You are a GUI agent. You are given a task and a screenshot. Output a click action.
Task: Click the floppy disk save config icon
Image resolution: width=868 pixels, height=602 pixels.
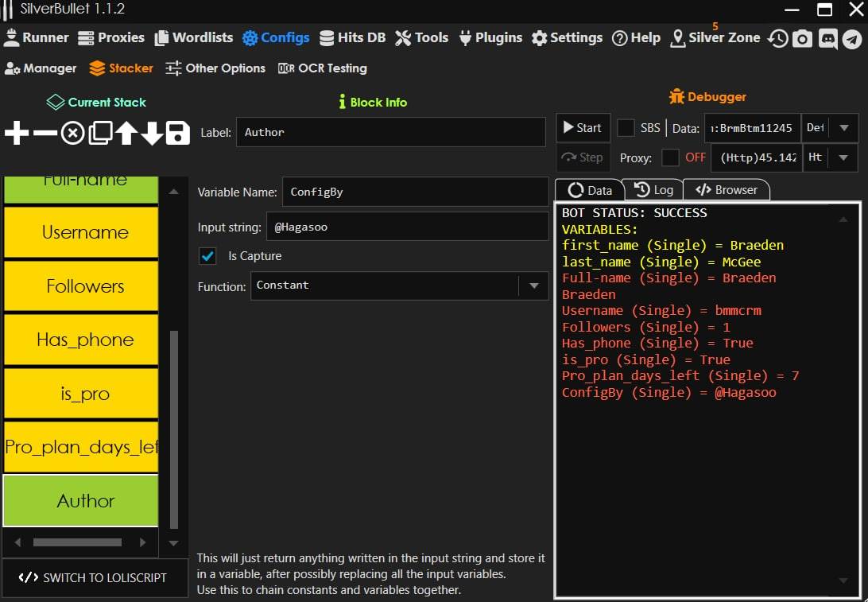coord(177,133)
